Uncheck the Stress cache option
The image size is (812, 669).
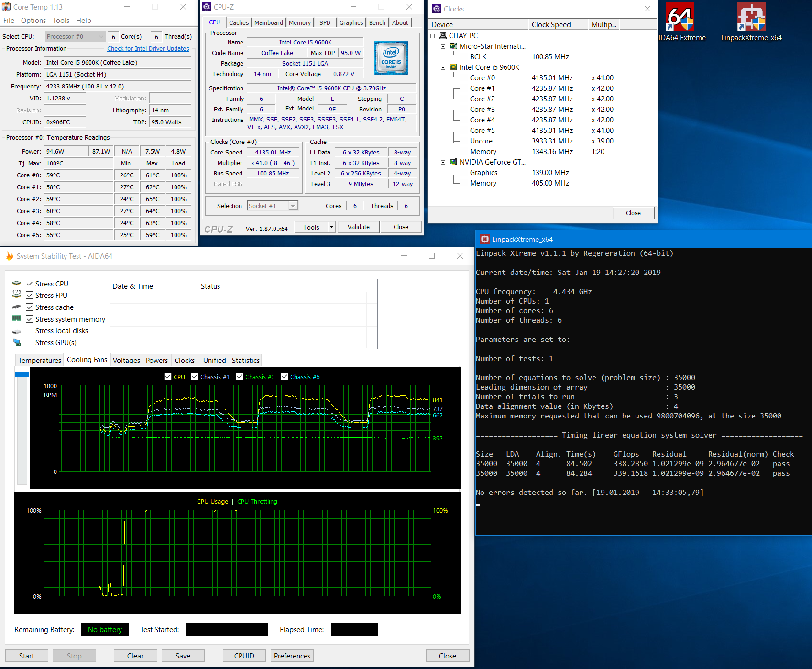pos(30,307)
